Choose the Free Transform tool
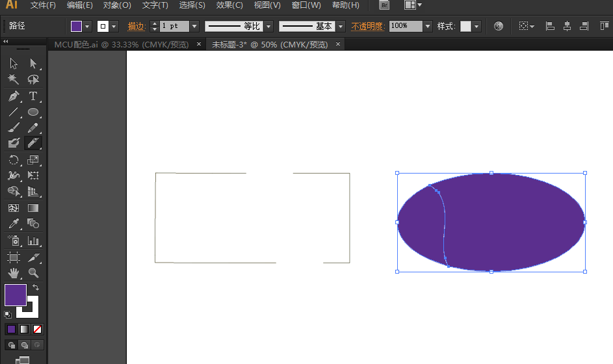 tap(33, 175)
